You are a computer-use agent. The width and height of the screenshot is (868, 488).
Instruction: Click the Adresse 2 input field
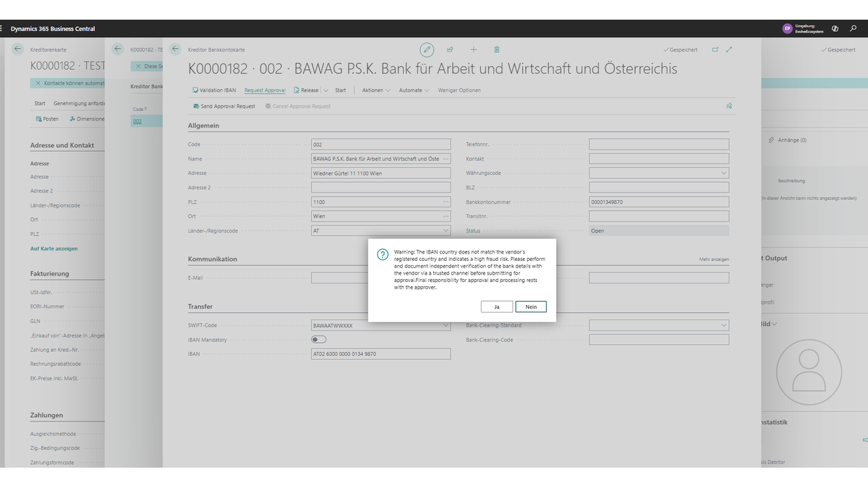pos(381,187)
